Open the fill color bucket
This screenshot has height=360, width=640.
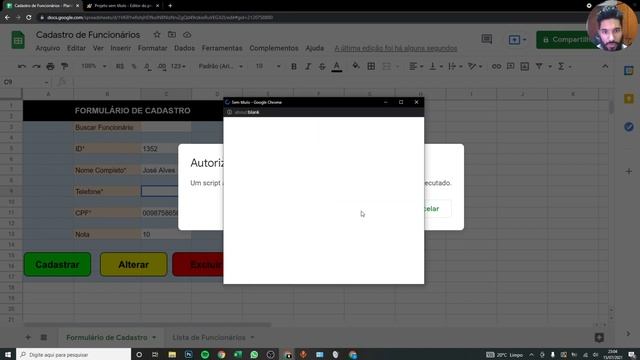tap(356, 66)
